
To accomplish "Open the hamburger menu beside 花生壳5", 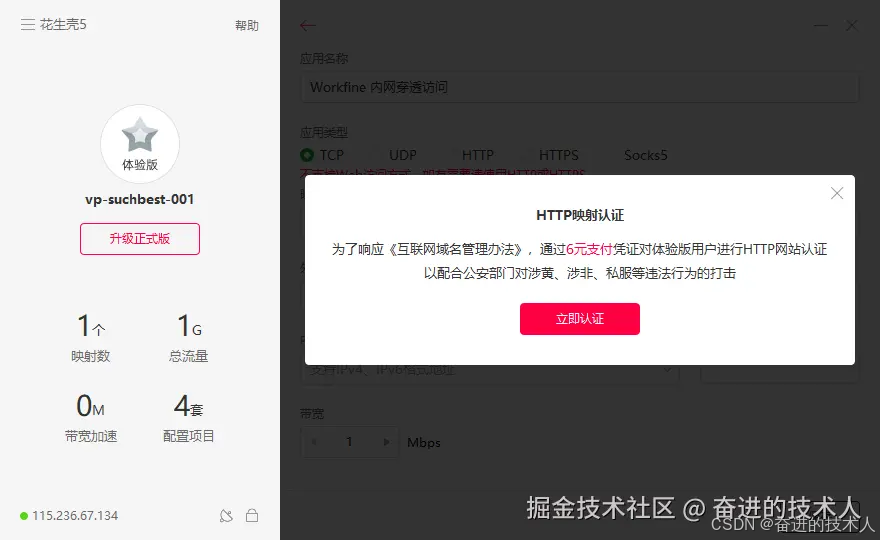I will pos(28,25).
